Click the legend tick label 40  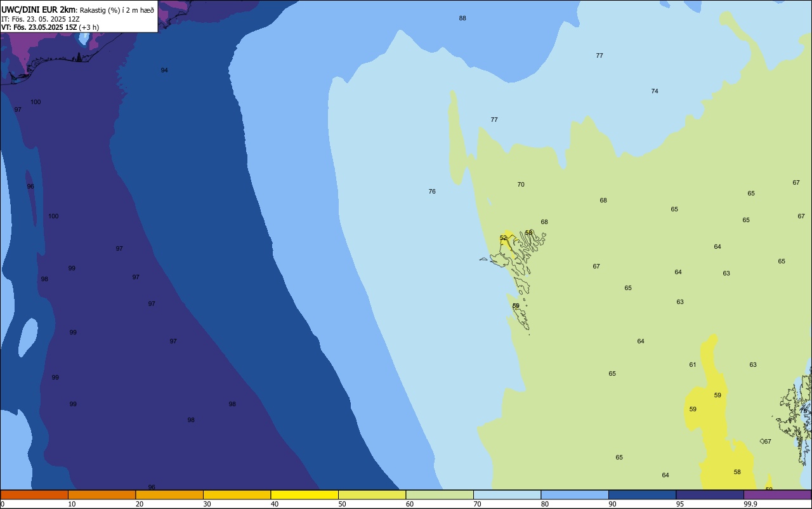point(275,504)
